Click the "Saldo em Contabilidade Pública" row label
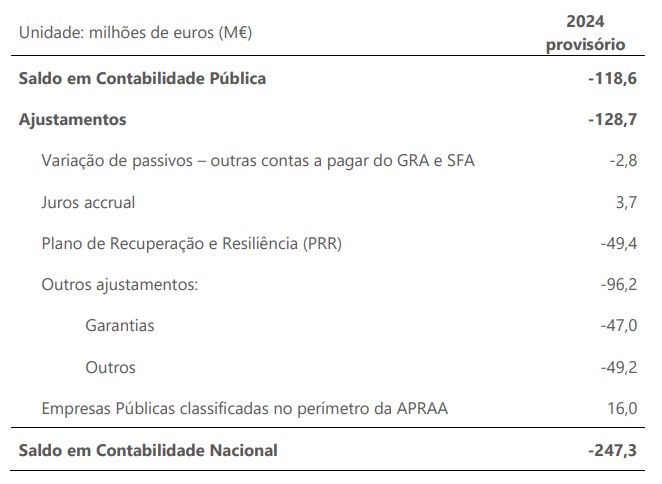The width and height of the screenshot is (662, 484). pos(142,78)
